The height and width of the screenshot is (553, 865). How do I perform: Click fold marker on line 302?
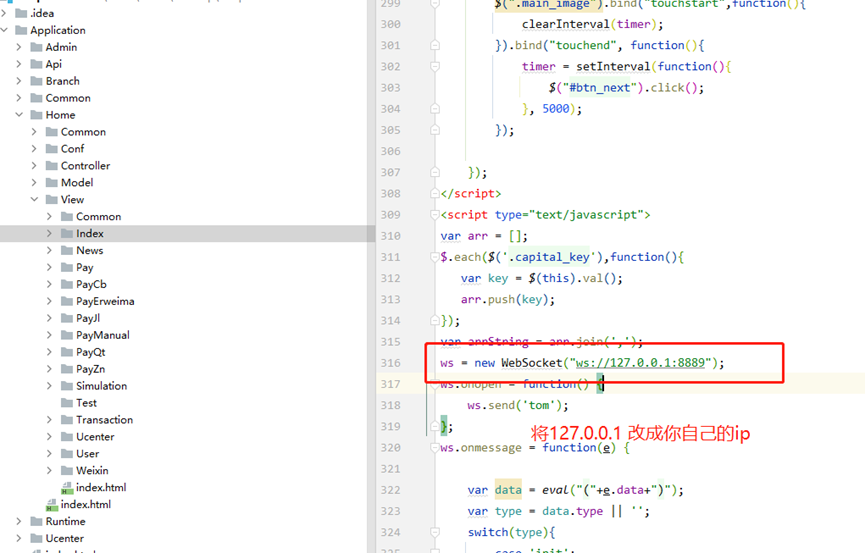point(435,66)
